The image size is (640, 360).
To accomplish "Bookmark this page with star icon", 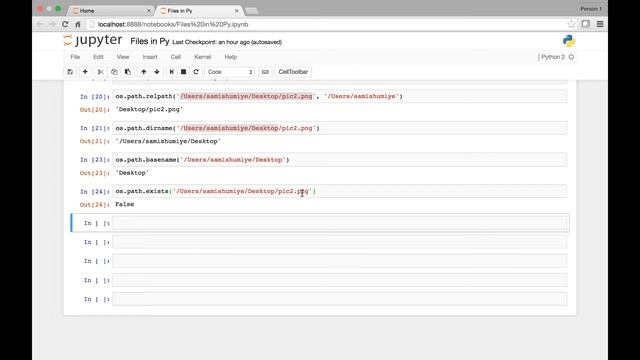I will [x=571, y=24].
